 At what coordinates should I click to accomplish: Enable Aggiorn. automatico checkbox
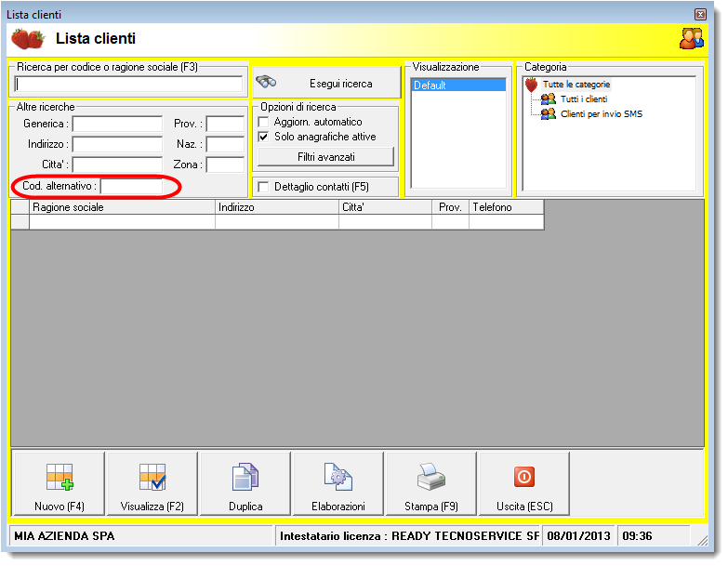point(264,123)
